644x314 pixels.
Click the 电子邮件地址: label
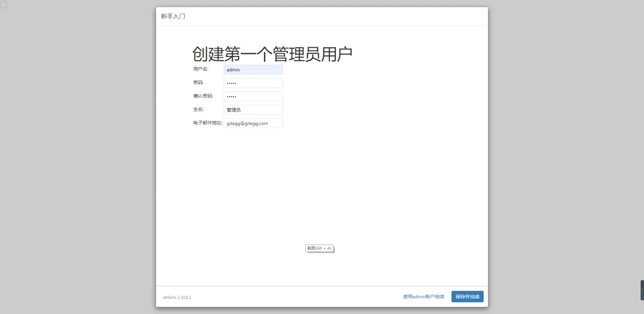coord(208,123)
